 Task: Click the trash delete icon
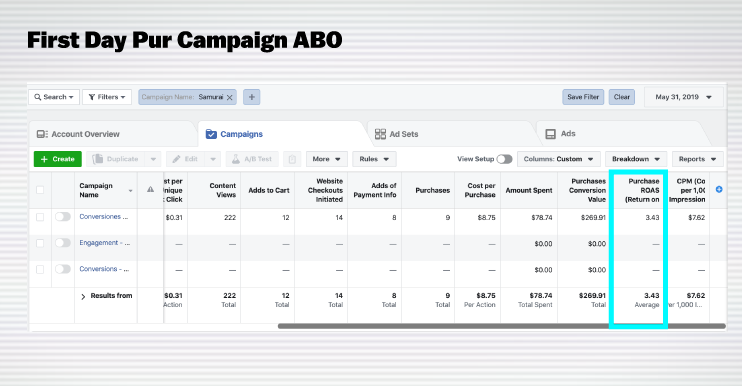[x=292, y=159]
